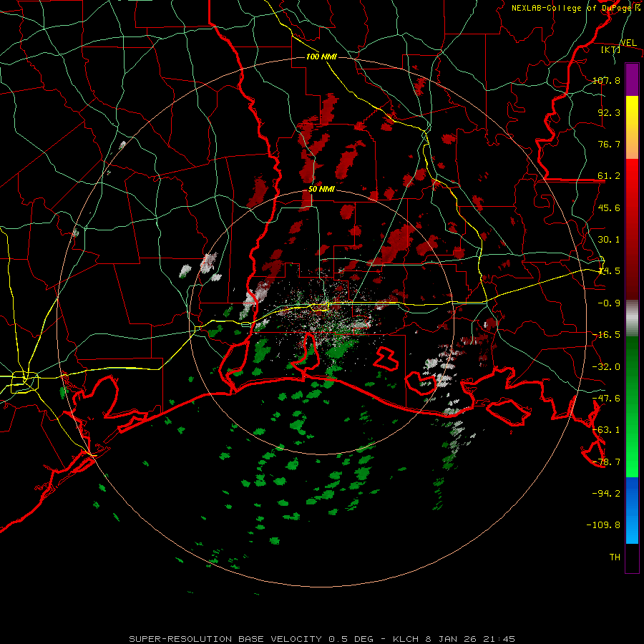Viewport: 644px width, 644px height.
Task: Click the TH legend label
Action: pyautogui.click(x=615, y=557)
